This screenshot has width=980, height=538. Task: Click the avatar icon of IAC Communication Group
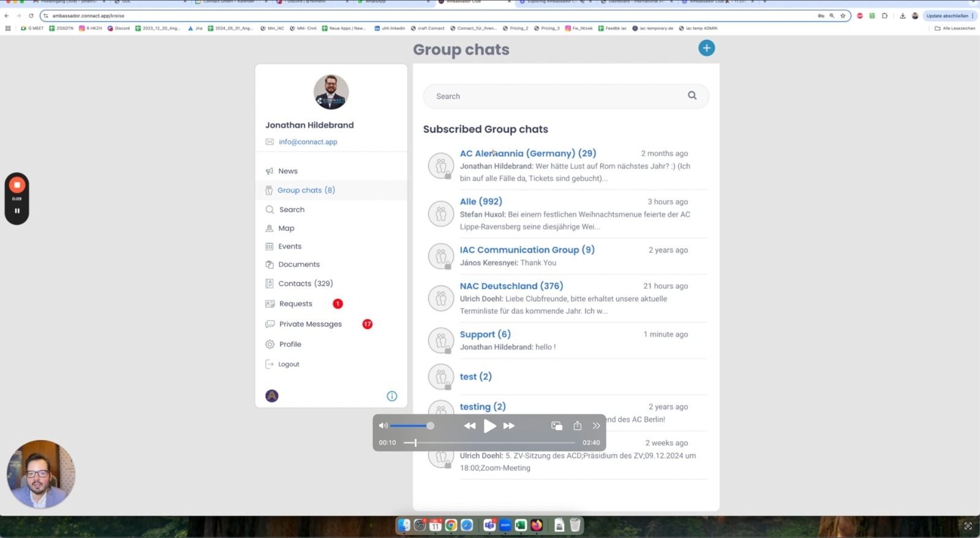[x=440, y=256]
